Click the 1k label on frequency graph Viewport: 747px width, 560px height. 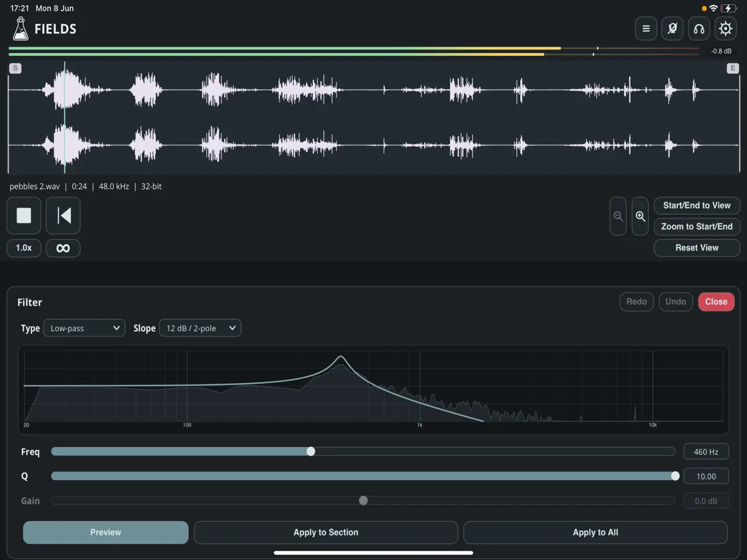click(420, 425)
